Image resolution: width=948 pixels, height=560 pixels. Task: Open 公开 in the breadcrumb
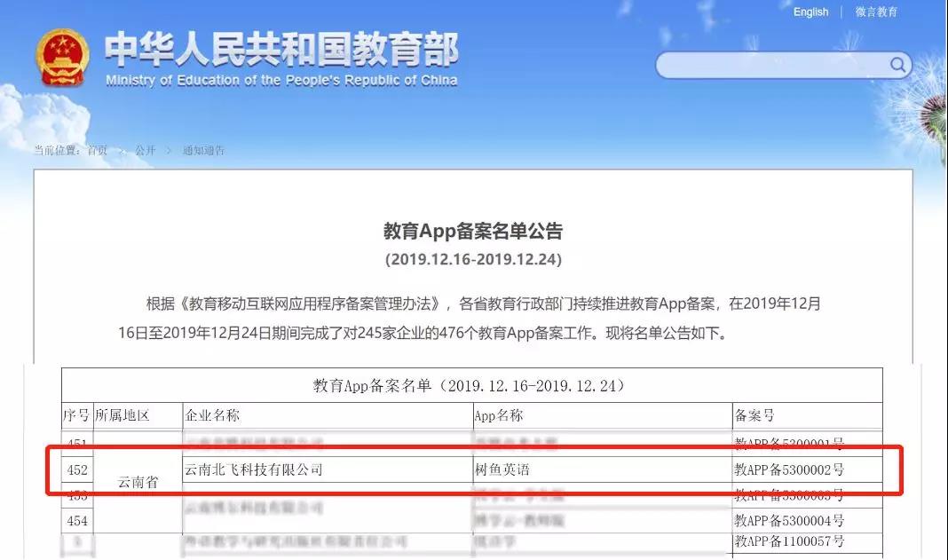pyautogui.click(x=145, y=151)
